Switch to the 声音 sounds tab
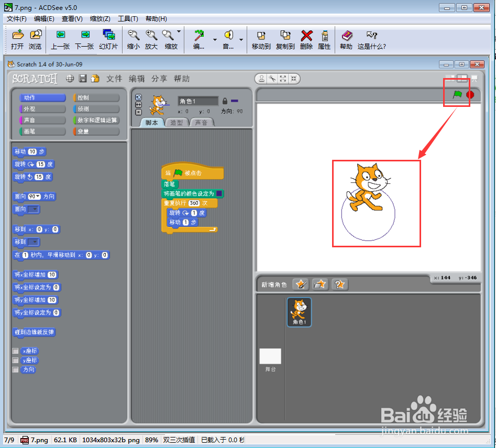This screenshot has height=448, width=496. click(x=201, y=123)
